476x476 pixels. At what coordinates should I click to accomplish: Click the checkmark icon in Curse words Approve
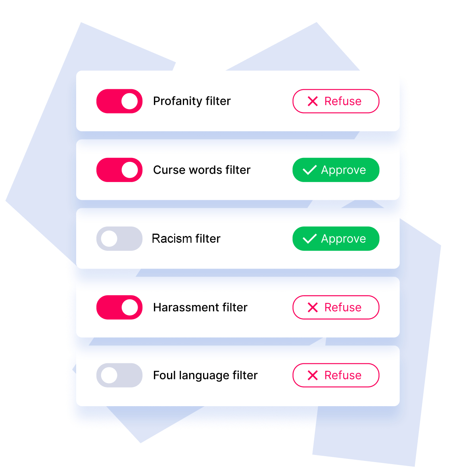[309, 170]
